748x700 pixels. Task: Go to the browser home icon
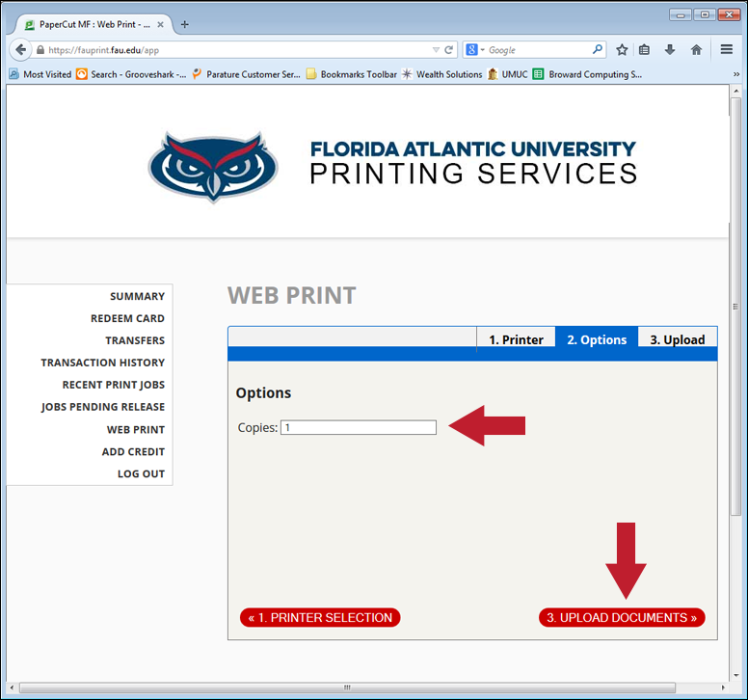[696, 50]
